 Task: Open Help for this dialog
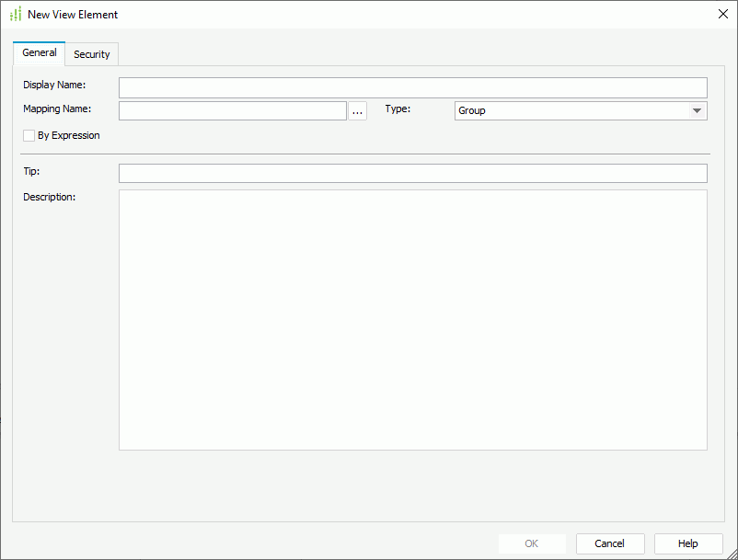point(687,543)
